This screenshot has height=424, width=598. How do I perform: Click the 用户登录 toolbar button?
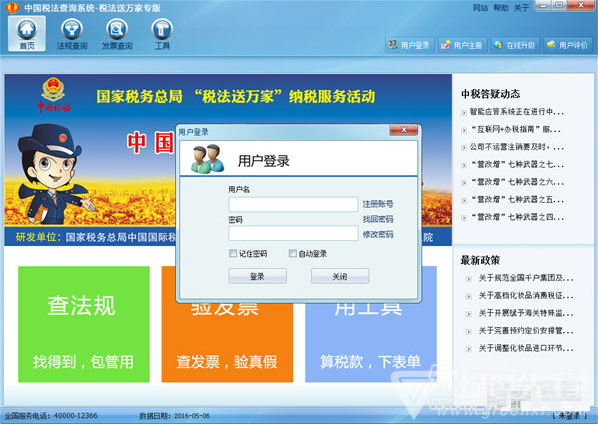pyautogui.click(x=410, y=45)
